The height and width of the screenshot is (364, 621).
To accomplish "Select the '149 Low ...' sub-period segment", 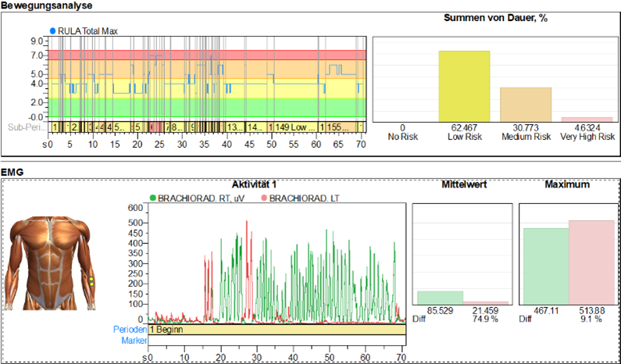I will 296,127.
